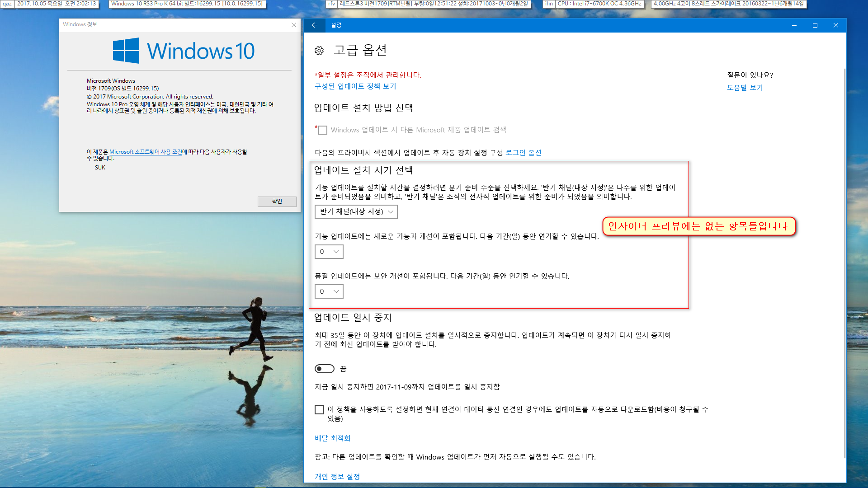Click the SUK licensee name
868x488 pixels.
pos(100,168)
